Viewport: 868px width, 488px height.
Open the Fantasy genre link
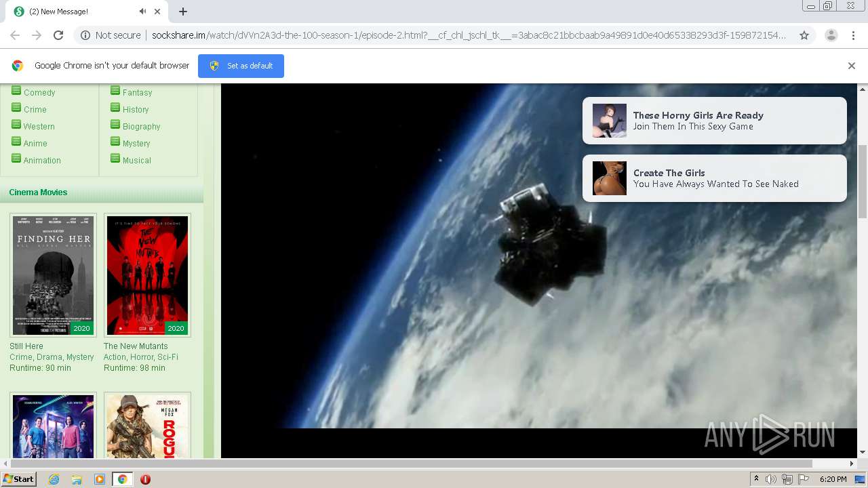click(x=137, y=93)
